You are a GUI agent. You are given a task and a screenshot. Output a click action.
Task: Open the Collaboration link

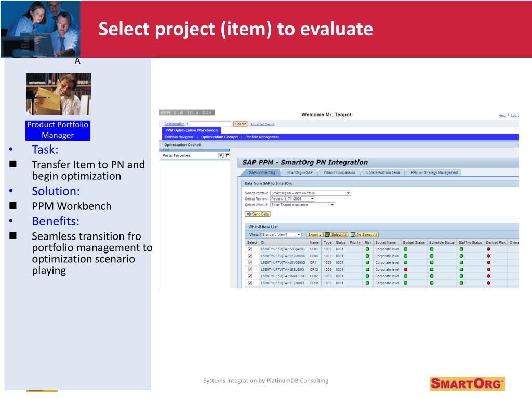(175, 124)
